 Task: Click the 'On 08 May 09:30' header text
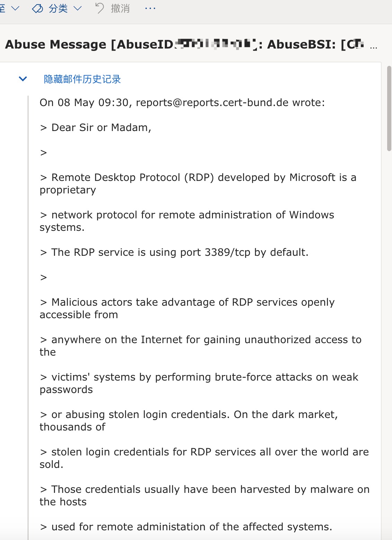[84, 103]
